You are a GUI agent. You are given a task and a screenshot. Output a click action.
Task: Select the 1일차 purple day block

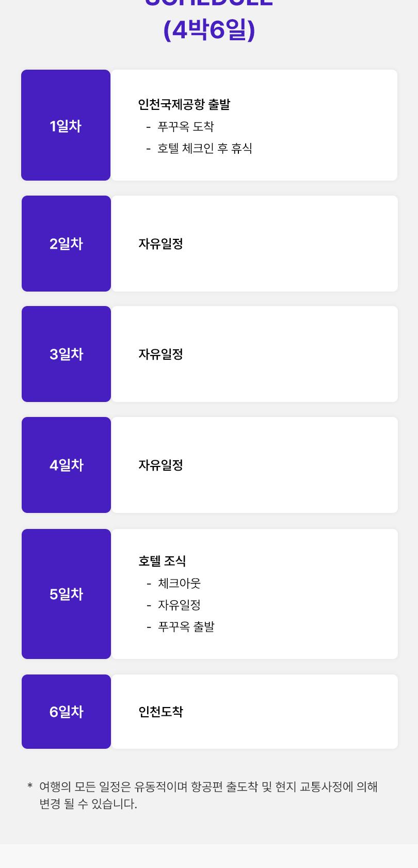66,125
